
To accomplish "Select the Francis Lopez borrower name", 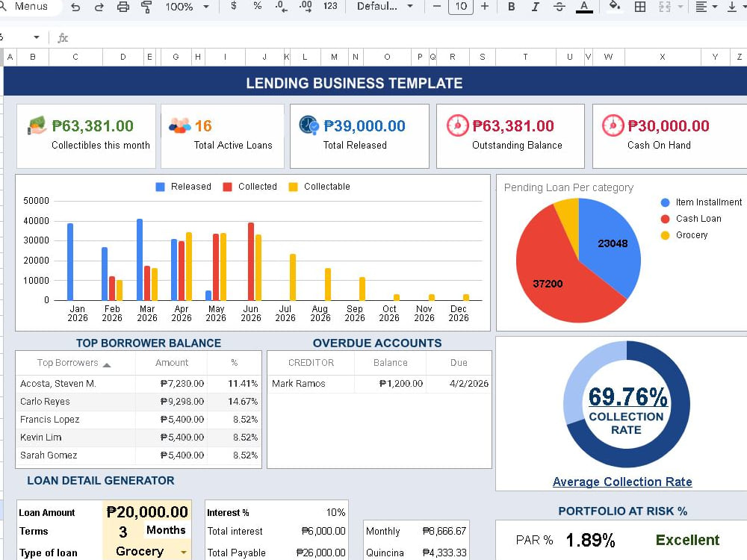I will coord(49,420).
